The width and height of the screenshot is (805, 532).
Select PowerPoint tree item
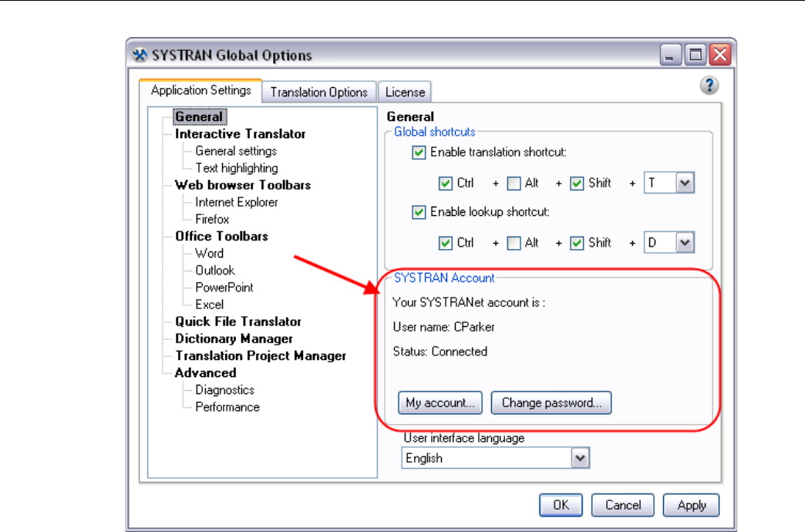(x=224, y=288)
